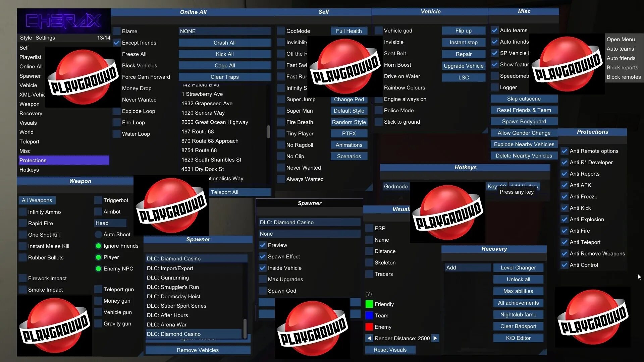Toggle Except friends checkbox
The image size is (644, 362).
click(x=117, y=43)
